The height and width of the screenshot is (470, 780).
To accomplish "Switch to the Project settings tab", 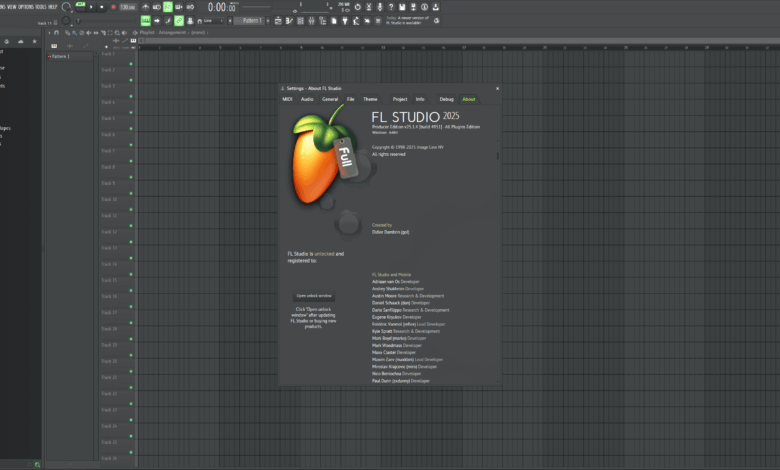I will coord(400,99).
